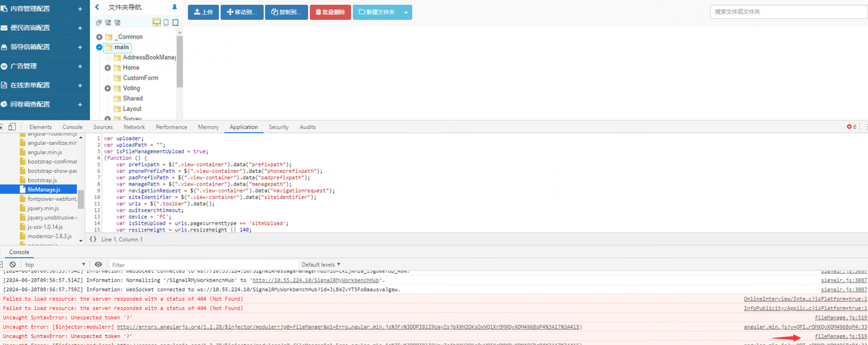Click the console eye live-expression icon

(98, 265)
